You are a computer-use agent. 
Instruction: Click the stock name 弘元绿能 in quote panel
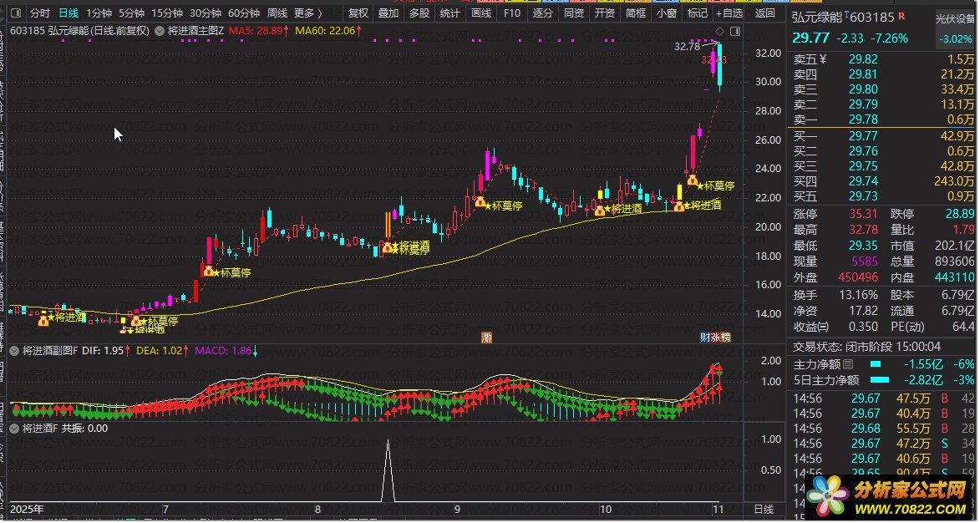[x=817, y=17]
